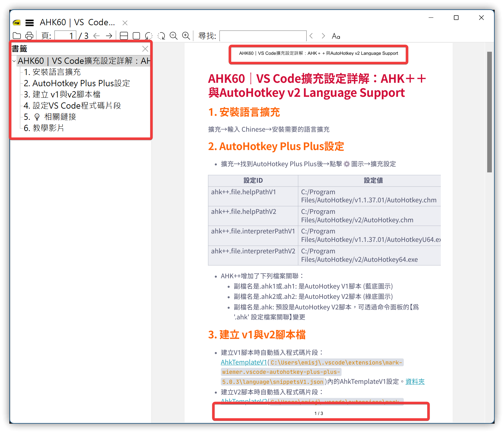Click the ahk++.file.interpreterPathV1 table cell
The height and width of the screenshot is (433, 504).
pos(253,236)
